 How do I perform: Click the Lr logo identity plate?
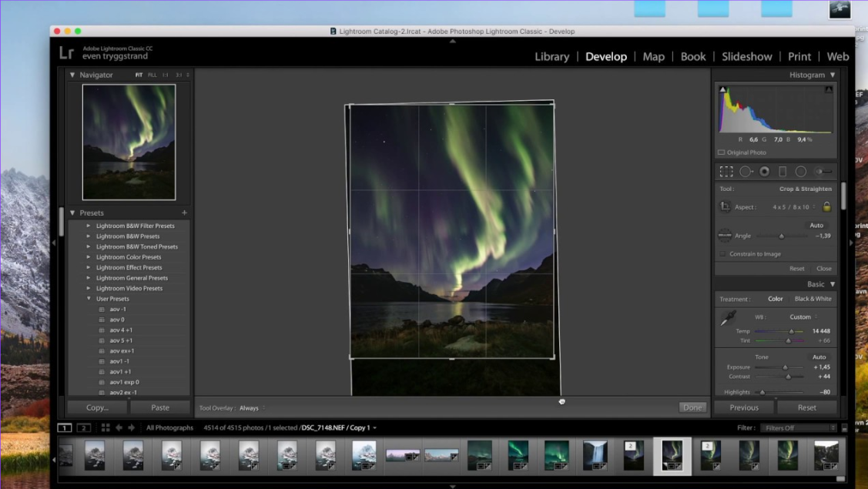pos(66,52)
